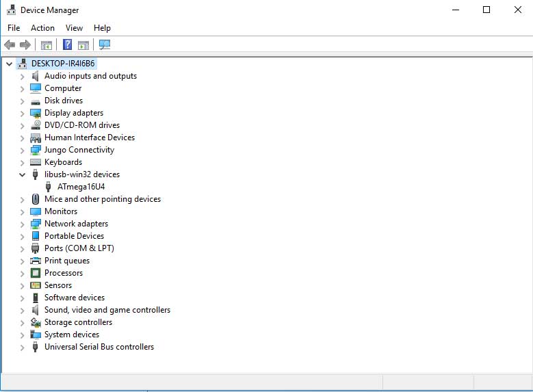Click the Storage controllers icon
533x392 pixels.
pyautogui.click(x=36, y=322)
